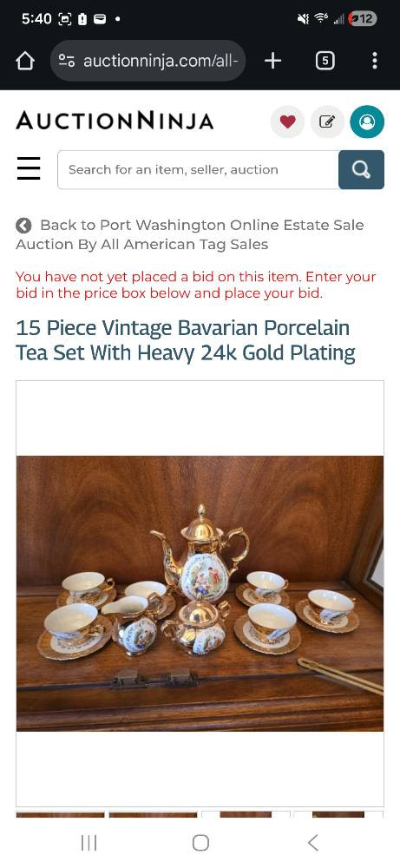
Task: Expand the hamburger navigation menu
Action: coord(29,169)
